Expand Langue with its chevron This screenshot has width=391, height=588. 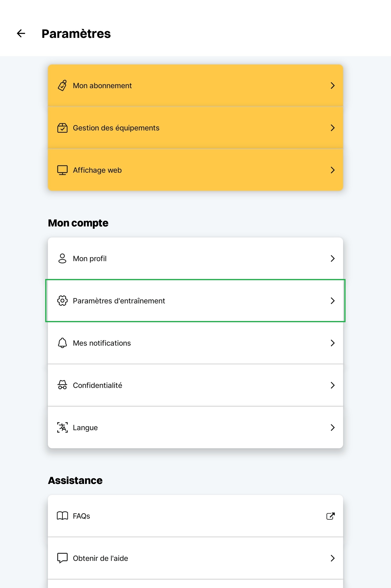[x=332, y=428]
